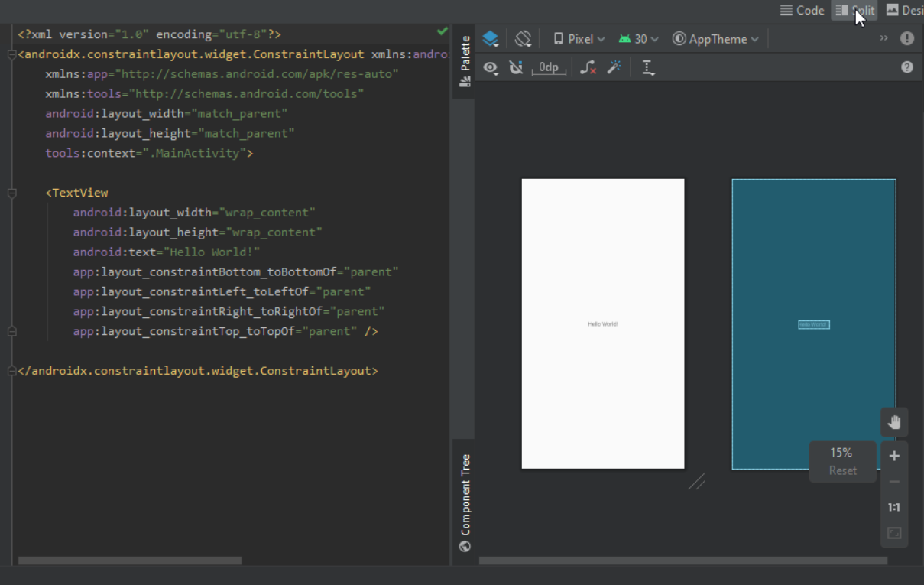The height and width of the screenshot is (585, 924).
Task: Click the design preview resize handle
Action: (696, 482)
